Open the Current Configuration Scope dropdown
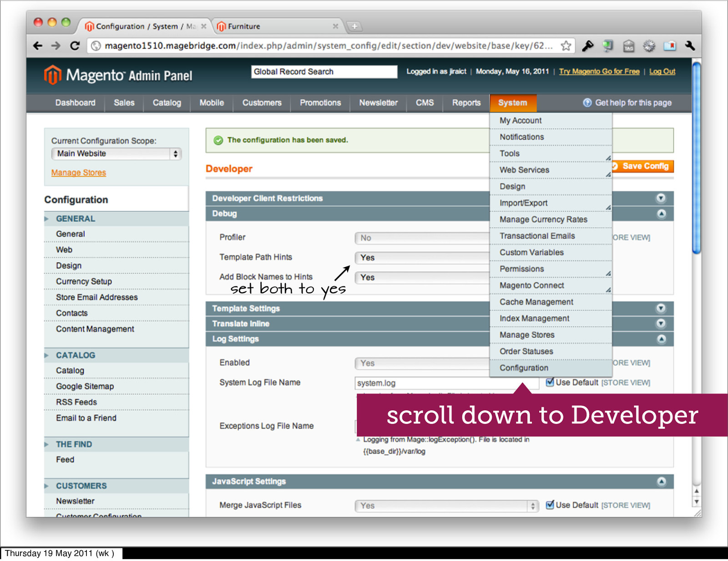This screenshot has height=561, width=728. [116, 154]
